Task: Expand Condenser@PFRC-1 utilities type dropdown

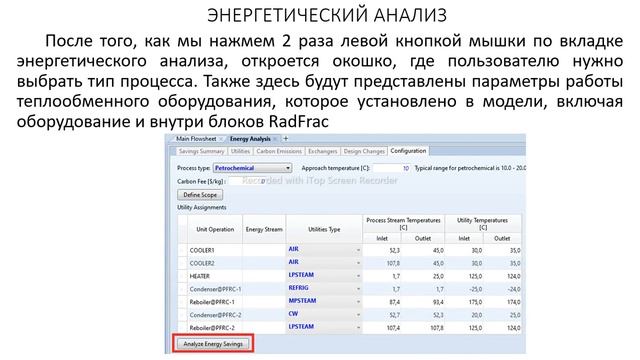Action: point(358,289)
